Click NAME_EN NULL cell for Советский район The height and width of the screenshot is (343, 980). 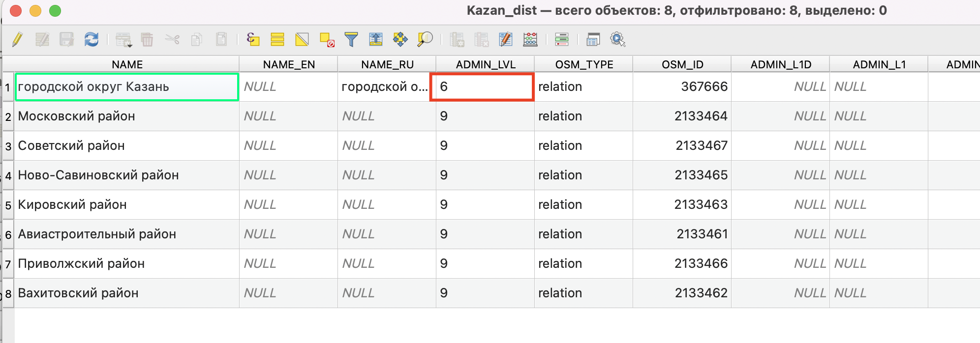288,146
